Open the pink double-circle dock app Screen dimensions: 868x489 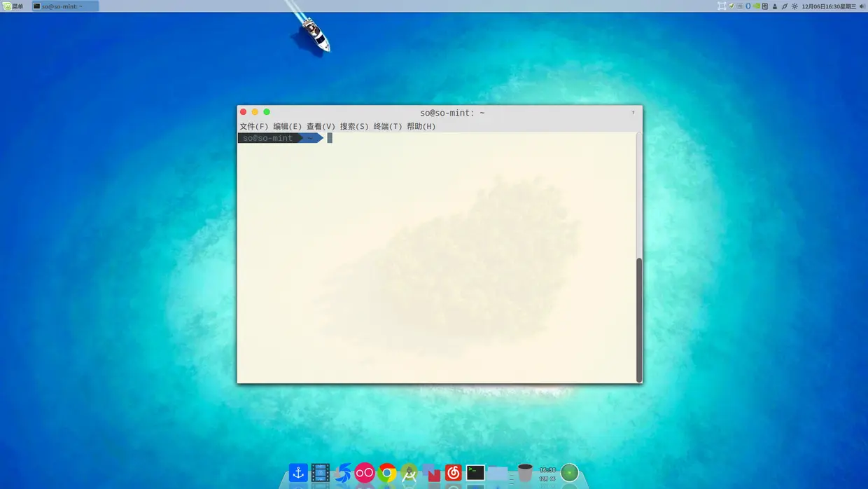365,473
